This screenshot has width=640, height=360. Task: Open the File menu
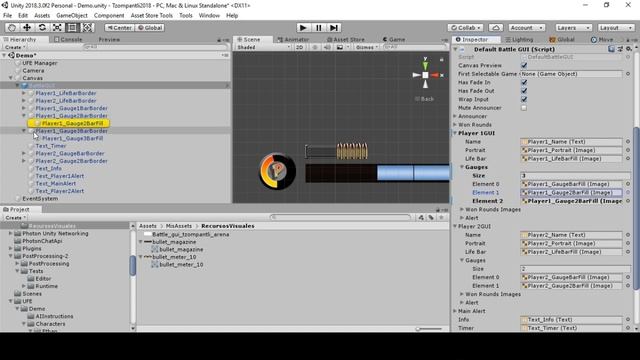click(x=7, y=16)
